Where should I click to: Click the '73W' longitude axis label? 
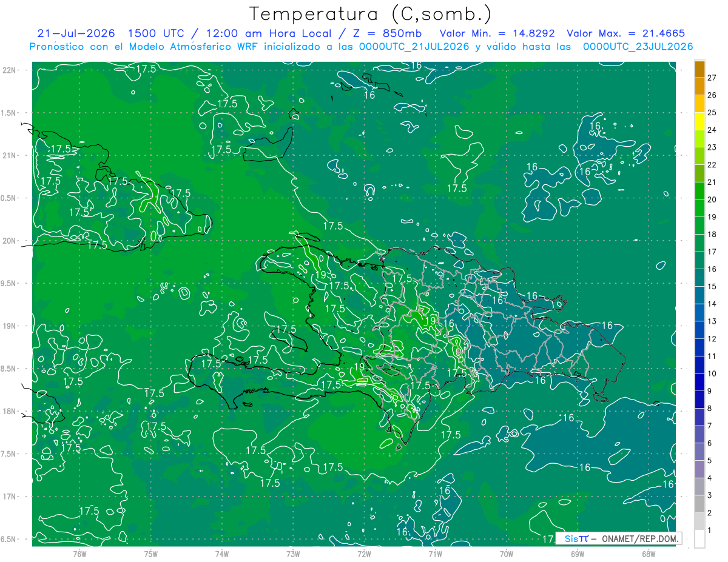pyautogui.click(x=293, y=553)
